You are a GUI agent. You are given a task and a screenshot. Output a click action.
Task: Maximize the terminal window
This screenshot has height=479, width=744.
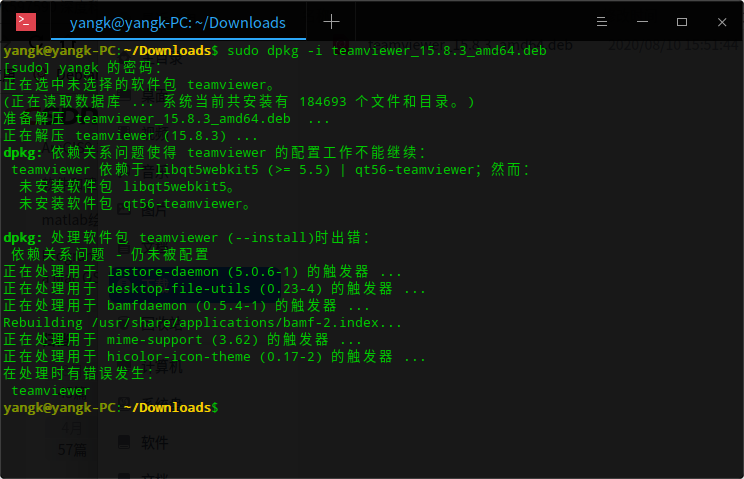click(x=682, y=22)
